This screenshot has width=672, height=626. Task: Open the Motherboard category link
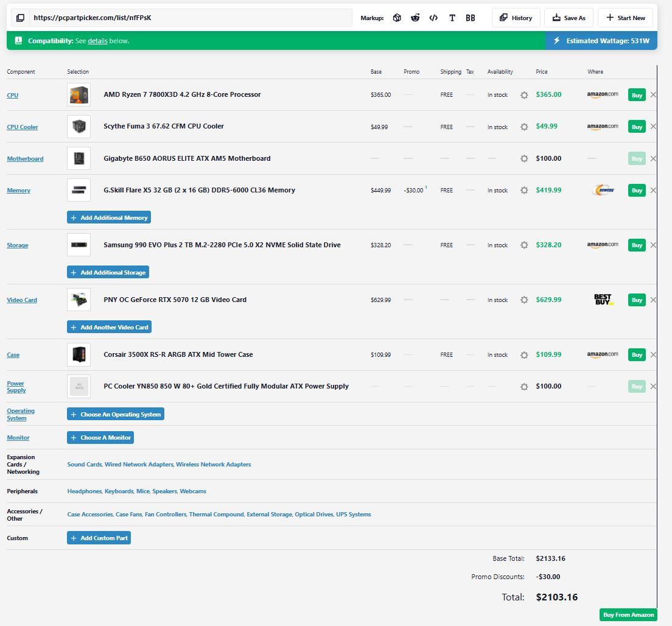pos(26,159)
